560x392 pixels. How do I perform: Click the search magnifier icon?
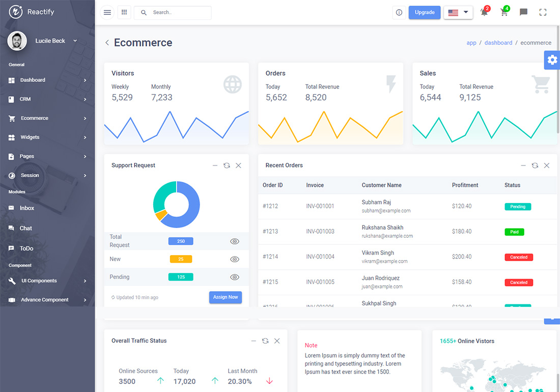(x=144, y=13)
